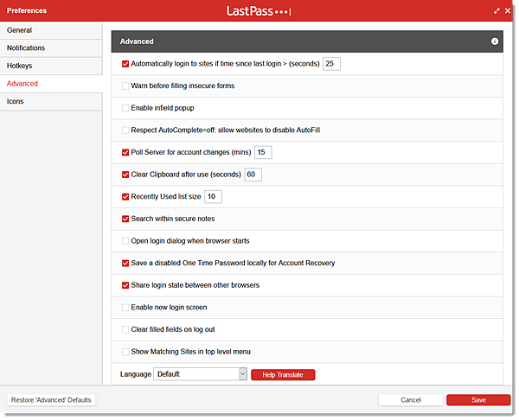Click the Clear Clipboard seconds field showing 60
This screenshot has width=519, height=420.
pyautogui.click(x=253, y=175)
